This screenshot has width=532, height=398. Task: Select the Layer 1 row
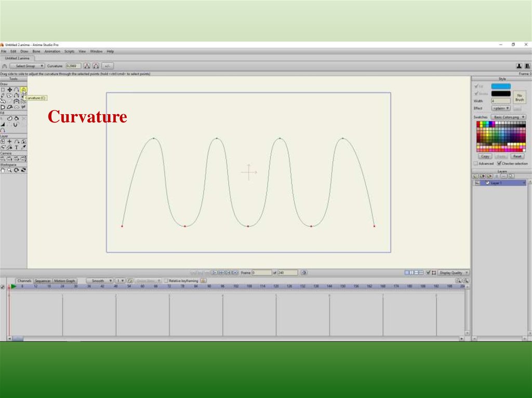(499, 183)
